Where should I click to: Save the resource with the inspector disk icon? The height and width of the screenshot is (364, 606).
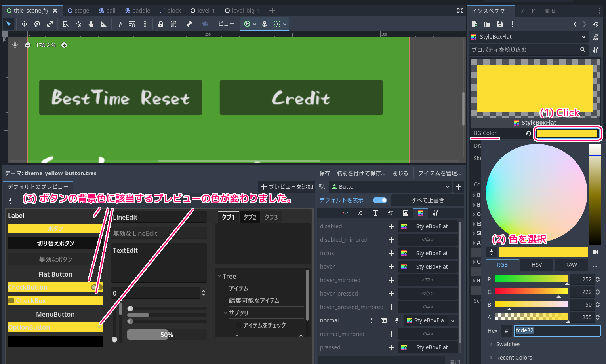pyautogui.click(x=500, y=24)
